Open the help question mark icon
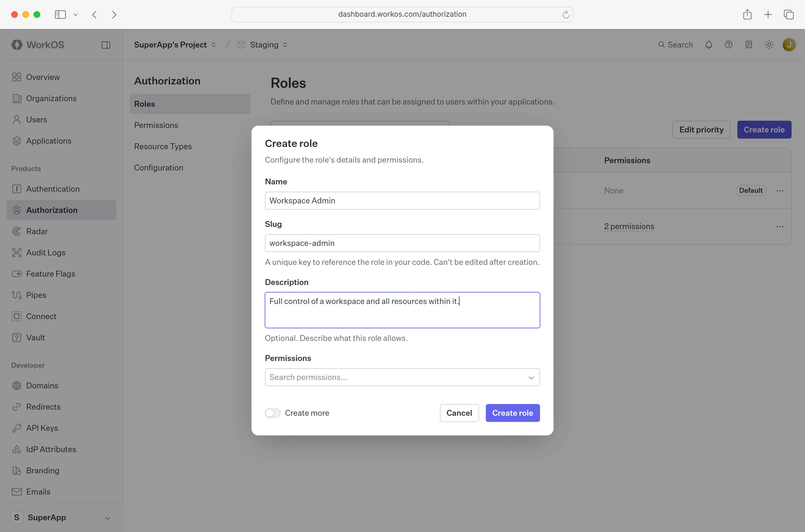The width and height of the screenshot is (805, 532). (729, 45)
